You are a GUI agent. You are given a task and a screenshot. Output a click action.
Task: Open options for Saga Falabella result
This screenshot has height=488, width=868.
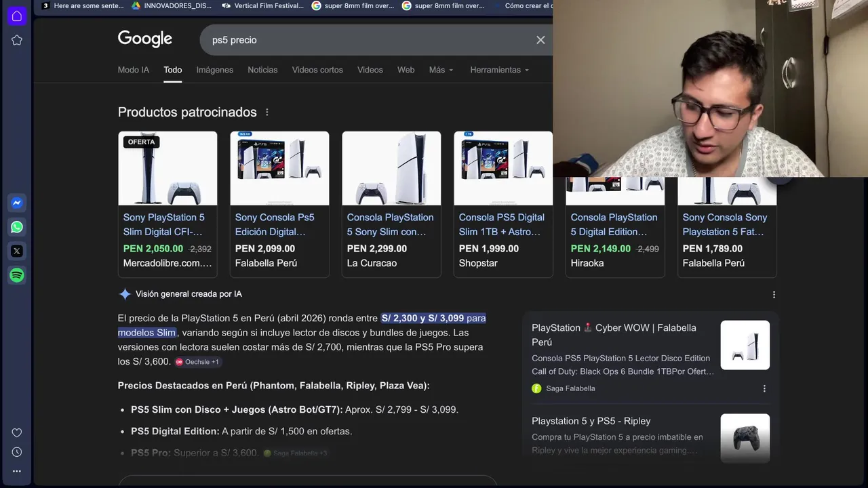(764, 389)
